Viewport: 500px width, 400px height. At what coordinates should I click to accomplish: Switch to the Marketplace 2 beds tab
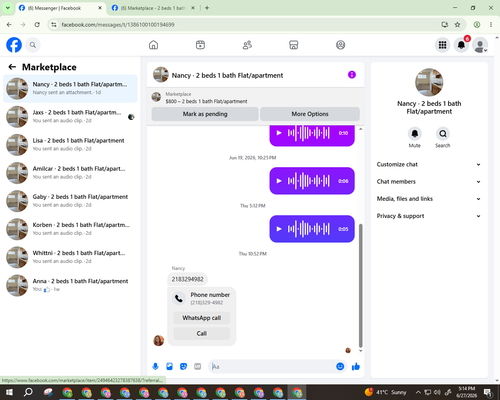tap(153, 8)
